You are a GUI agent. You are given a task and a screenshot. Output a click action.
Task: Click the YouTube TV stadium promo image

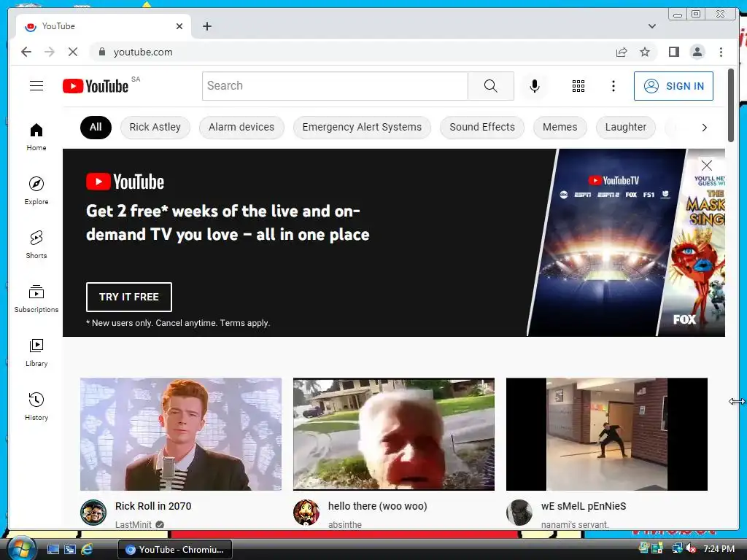point(606,243)
